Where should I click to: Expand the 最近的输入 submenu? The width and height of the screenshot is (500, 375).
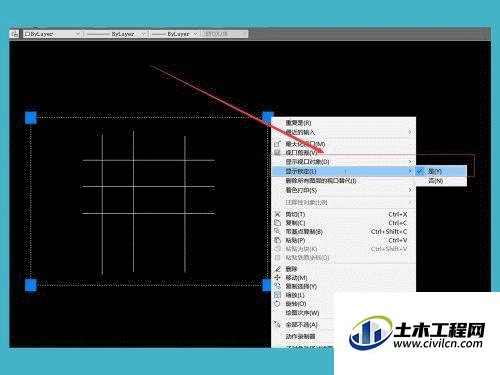pos(344,132)
